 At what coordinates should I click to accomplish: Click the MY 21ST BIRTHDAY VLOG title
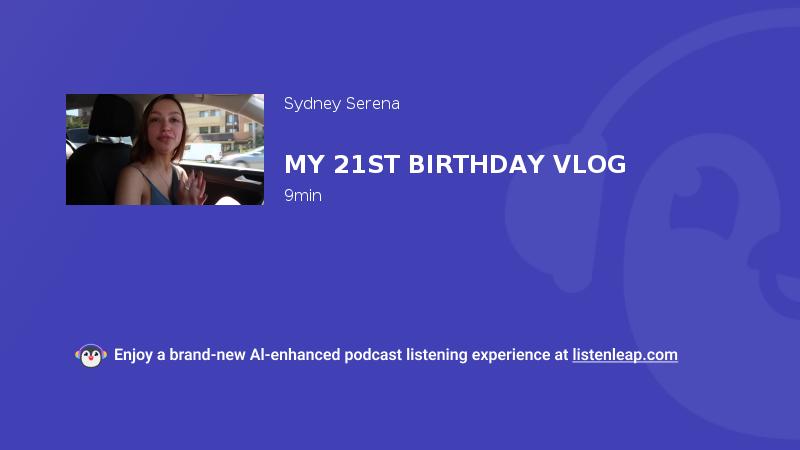[x=455, y=164]
